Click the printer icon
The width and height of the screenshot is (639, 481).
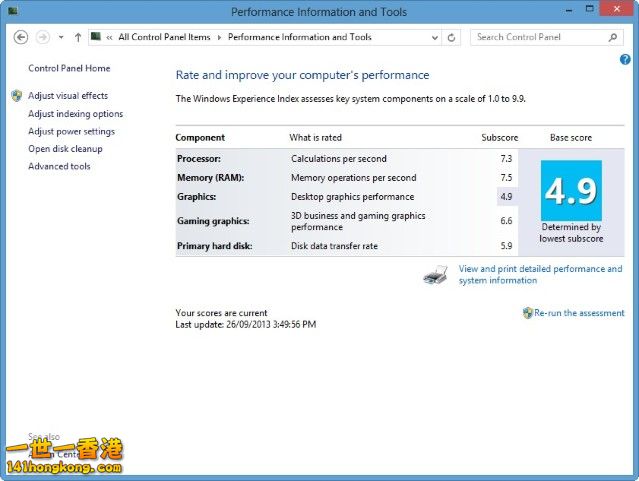tap(435, 274)
